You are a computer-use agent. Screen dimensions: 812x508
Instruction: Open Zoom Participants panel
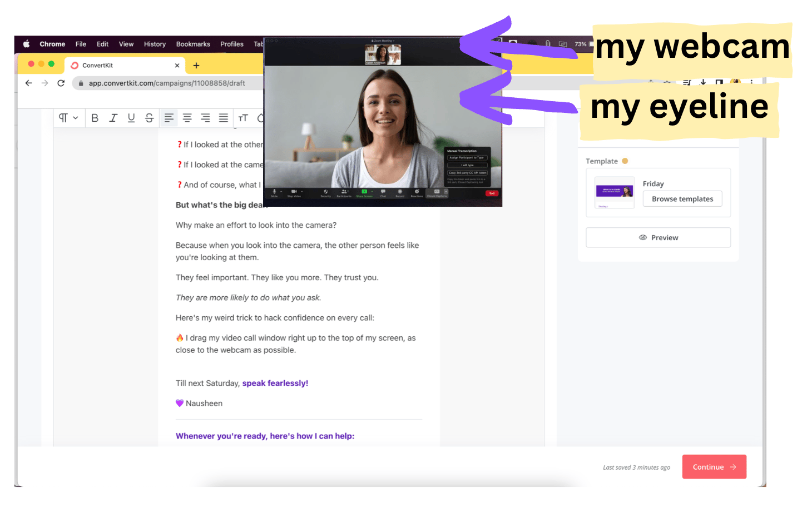coord(344,193)
